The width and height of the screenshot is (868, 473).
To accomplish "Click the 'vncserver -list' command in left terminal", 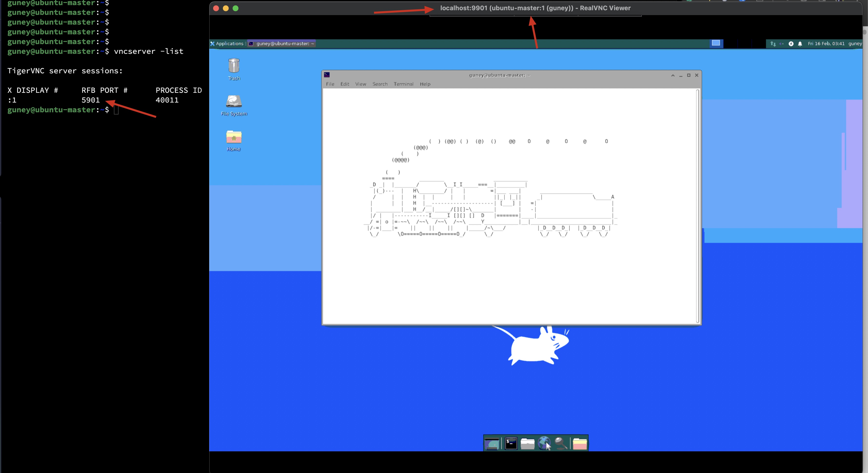I will click(148, 51).
